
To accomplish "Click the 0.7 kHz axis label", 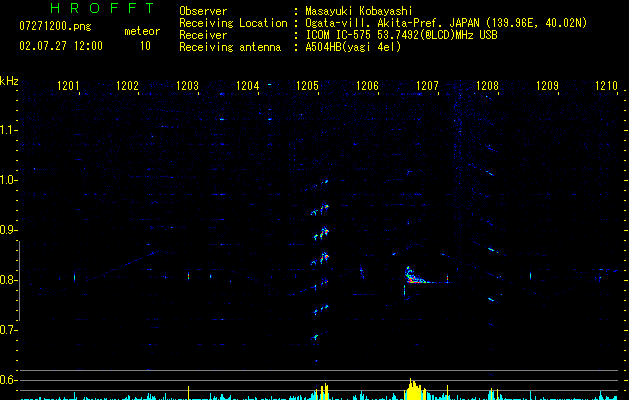I will [x=8, y=330].
